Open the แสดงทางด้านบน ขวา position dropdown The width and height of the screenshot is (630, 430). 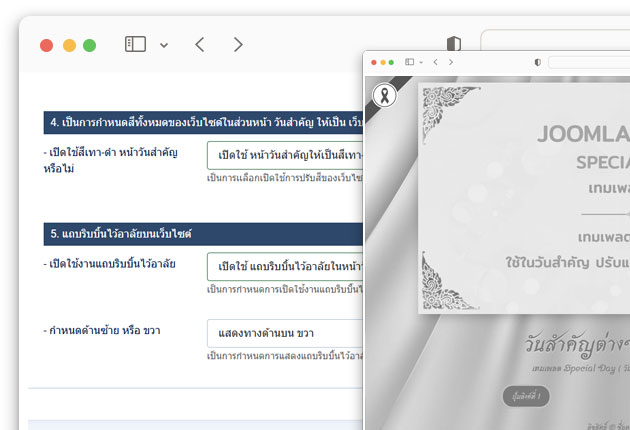pos(285,333)
